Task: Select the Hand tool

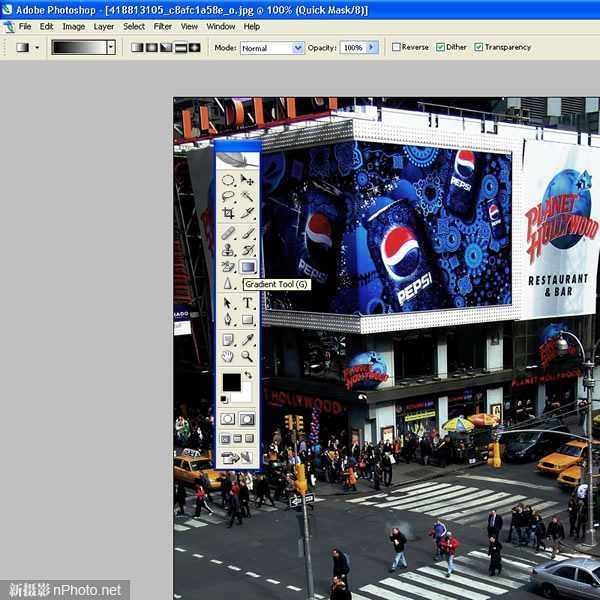Action: [228, 356]
